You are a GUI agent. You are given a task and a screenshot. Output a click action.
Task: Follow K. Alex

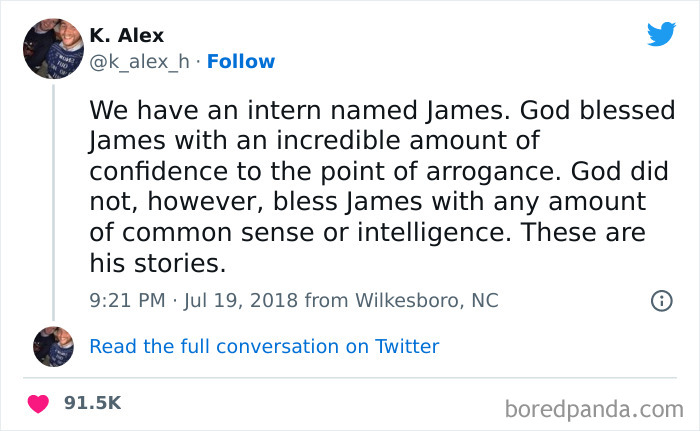[x=243, y=62]
